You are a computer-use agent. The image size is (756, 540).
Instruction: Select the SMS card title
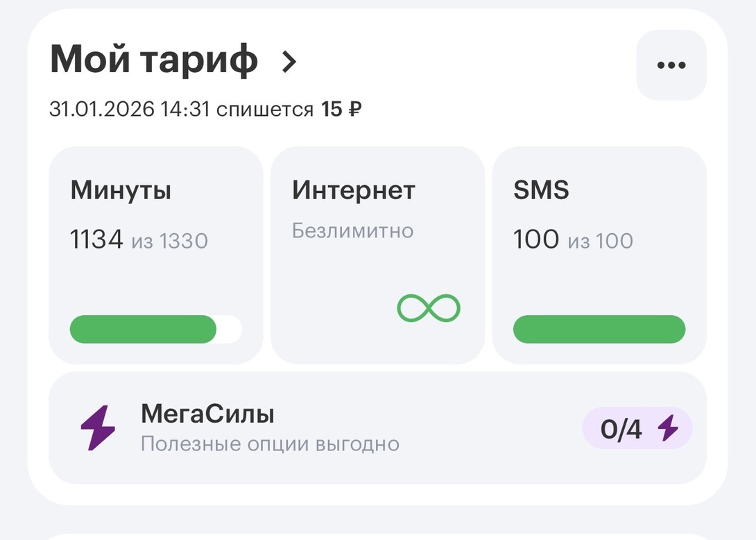click(x=541, y=190)
